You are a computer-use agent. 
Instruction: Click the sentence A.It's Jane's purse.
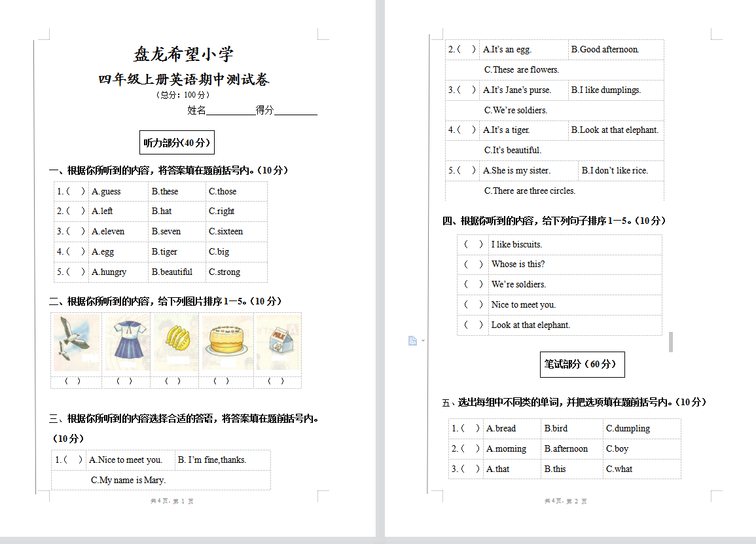[517, 90]
